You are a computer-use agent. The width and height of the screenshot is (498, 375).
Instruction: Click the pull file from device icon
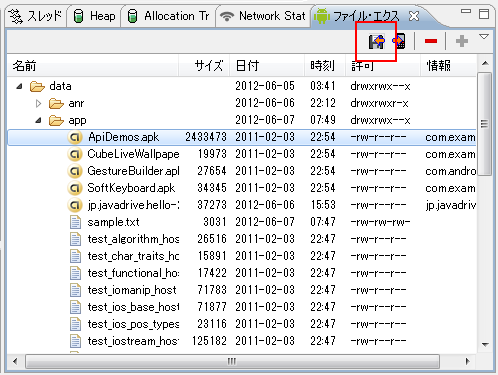pos(377,41)
